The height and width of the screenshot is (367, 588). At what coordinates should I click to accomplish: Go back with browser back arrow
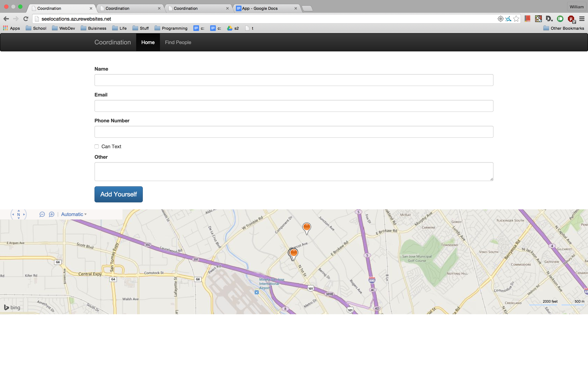point(6,19)
